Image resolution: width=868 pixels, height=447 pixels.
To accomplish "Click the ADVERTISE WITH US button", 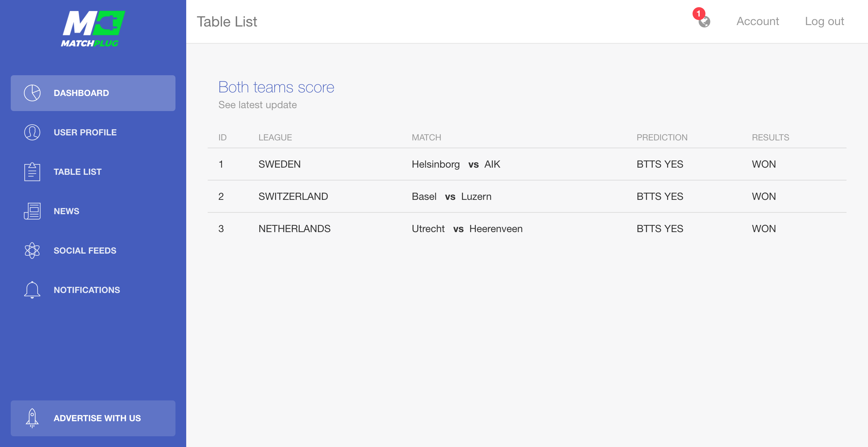I will tap(93, 418).
